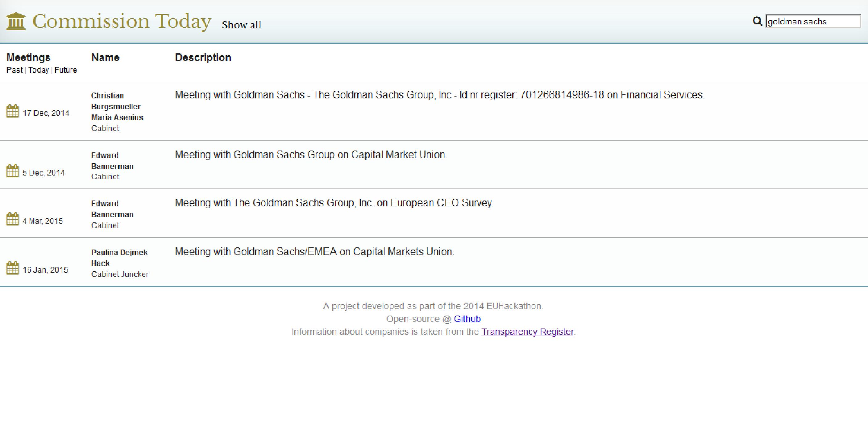Image resolution: width=868 pixels, height=430 pixels.
Task: Click the 'goldman sachs' search field
Action: tap(812, 22)
